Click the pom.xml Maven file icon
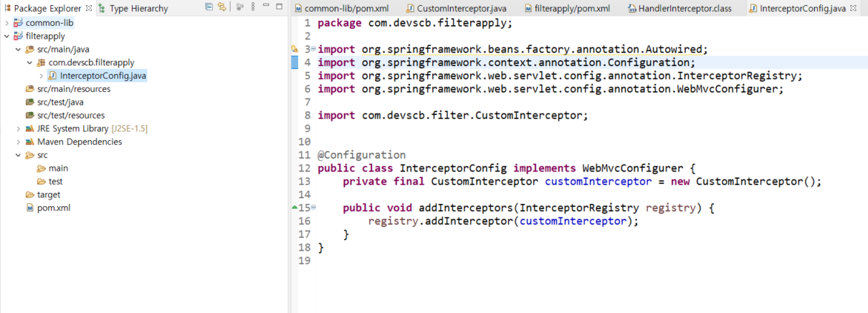 29,207
